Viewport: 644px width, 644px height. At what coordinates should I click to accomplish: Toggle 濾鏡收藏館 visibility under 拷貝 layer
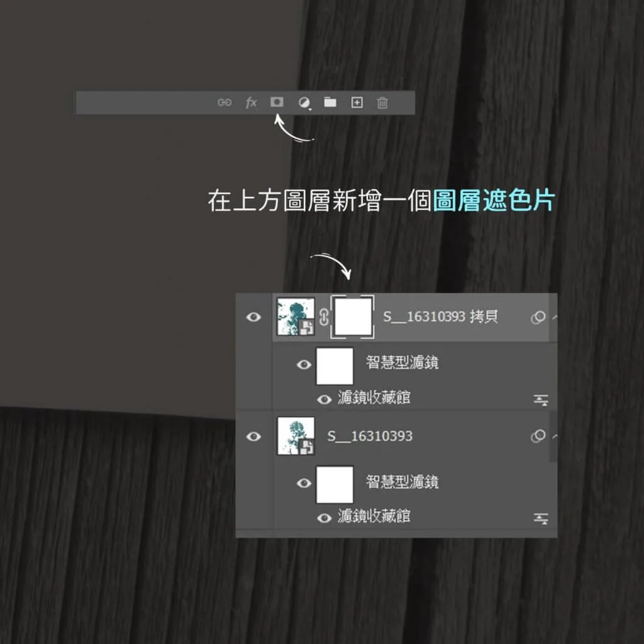[325, 399]
